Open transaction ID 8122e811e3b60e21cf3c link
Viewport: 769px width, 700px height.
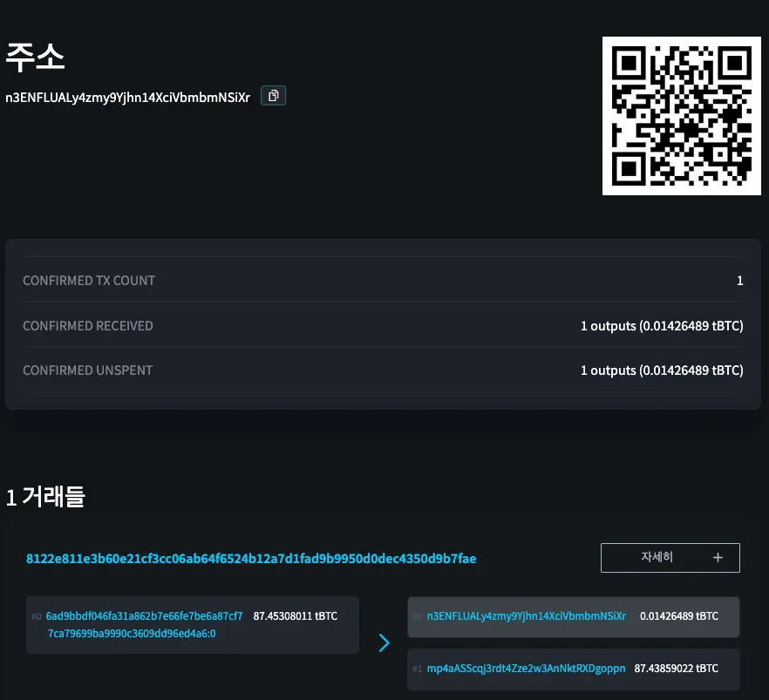click(251, 558)
